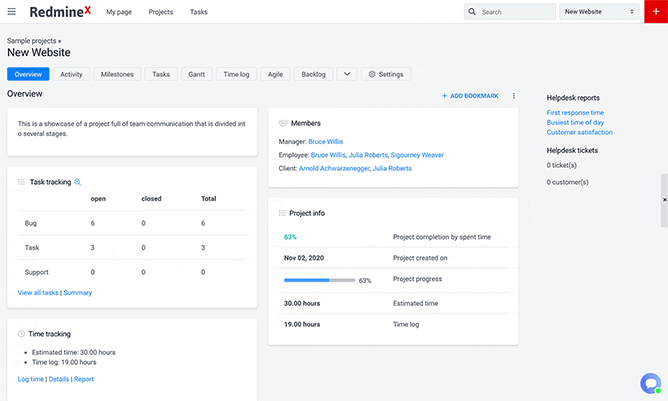Click the project progress bar
This screenshot has height=401, width=668.
point(320,280)
